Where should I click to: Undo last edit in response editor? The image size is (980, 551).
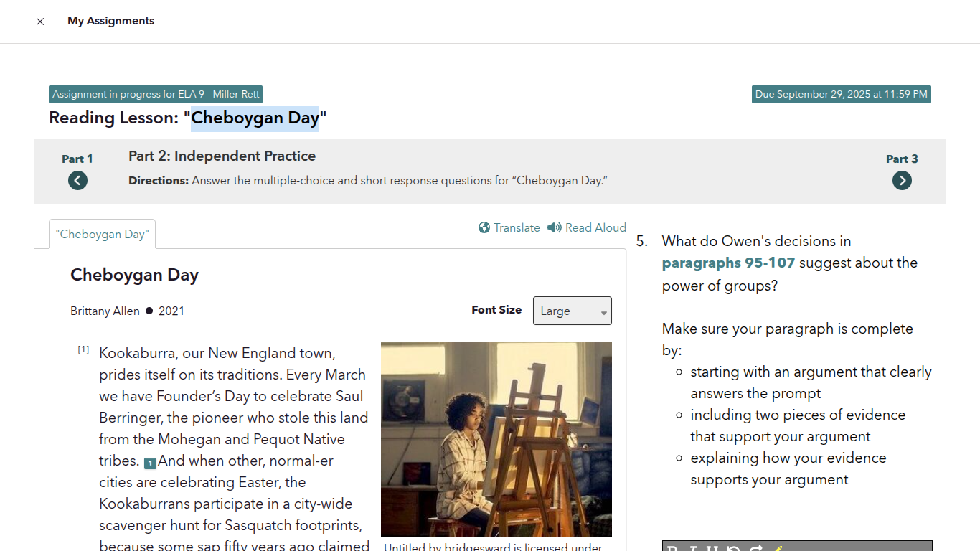(733, 548)
